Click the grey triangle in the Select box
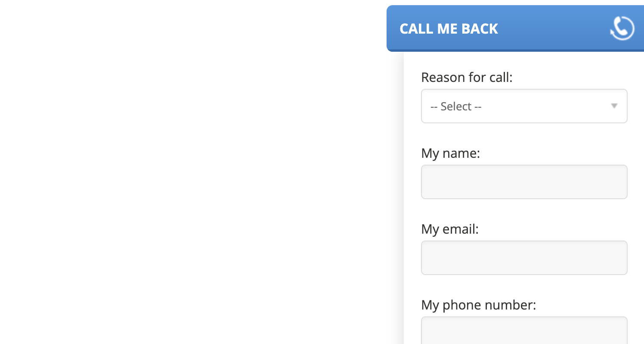 pyautogui.click(x=614, y=106)
